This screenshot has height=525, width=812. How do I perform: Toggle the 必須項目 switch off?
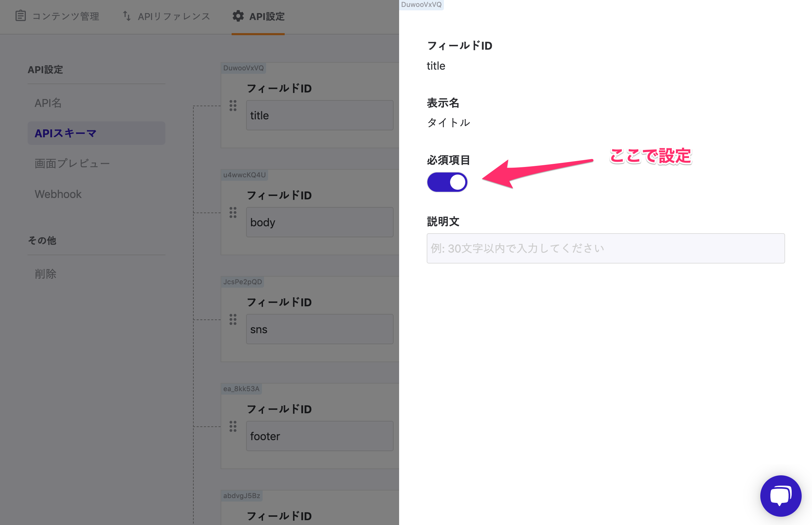447,182
